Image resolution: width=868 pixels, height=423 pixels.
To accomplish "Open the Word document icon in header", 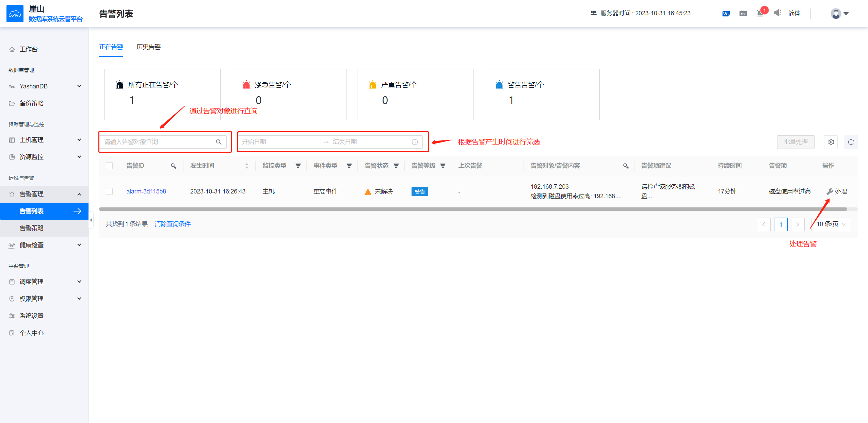I will coord(726,13).
